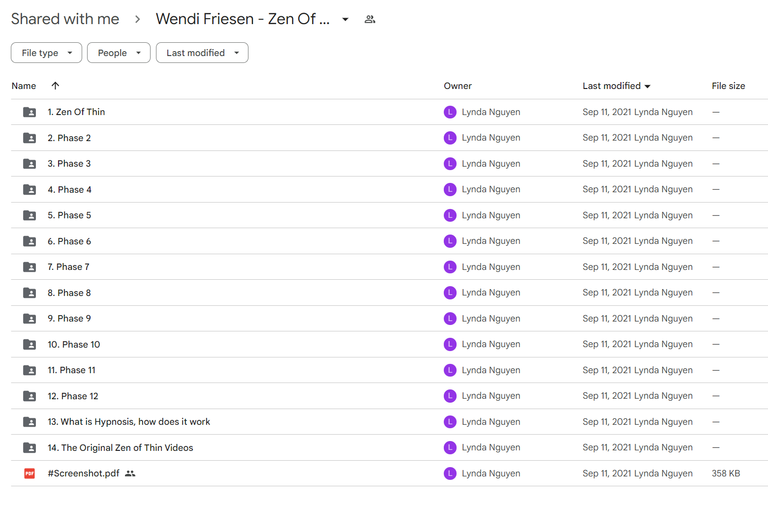Click the folder icon beside 6. Phase 6
Viewport: 768px width, 532px height.
point(30,241)
